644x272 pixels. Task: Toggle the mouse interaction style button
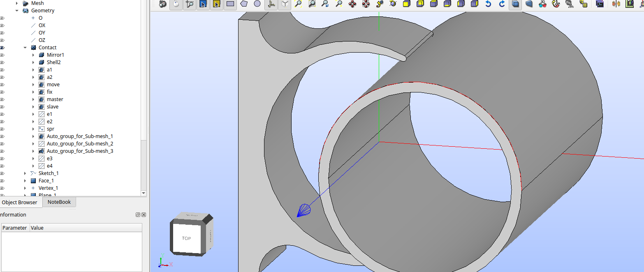point(176,4)
